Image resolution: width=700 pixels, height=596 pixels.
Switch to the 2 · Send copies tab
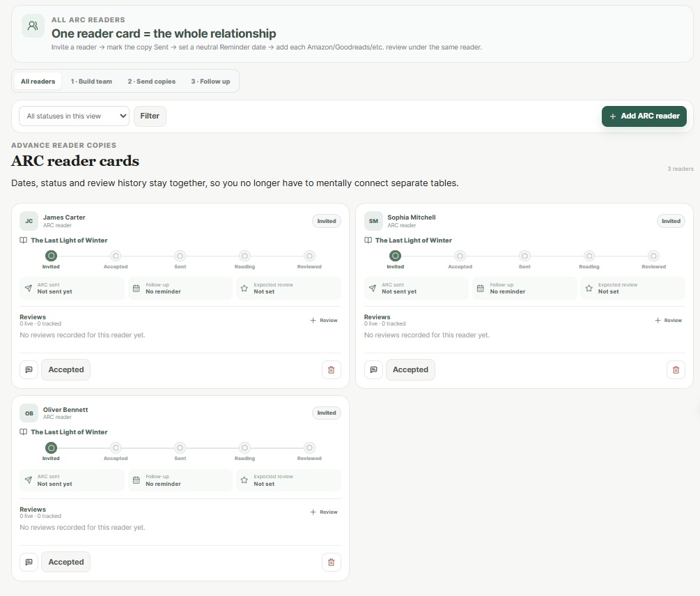click(151, 82)
